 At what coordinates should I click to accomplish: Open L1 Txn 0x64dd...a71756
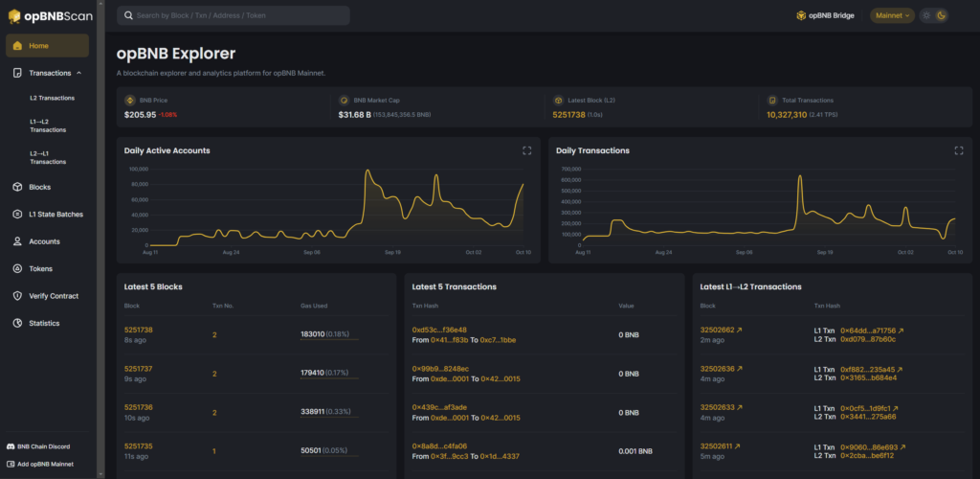(x=872, y=331)
